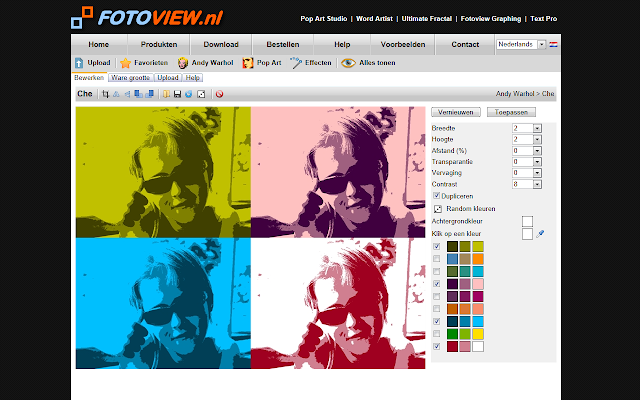Open the Help menu in the navigation bar

point(342,44)
